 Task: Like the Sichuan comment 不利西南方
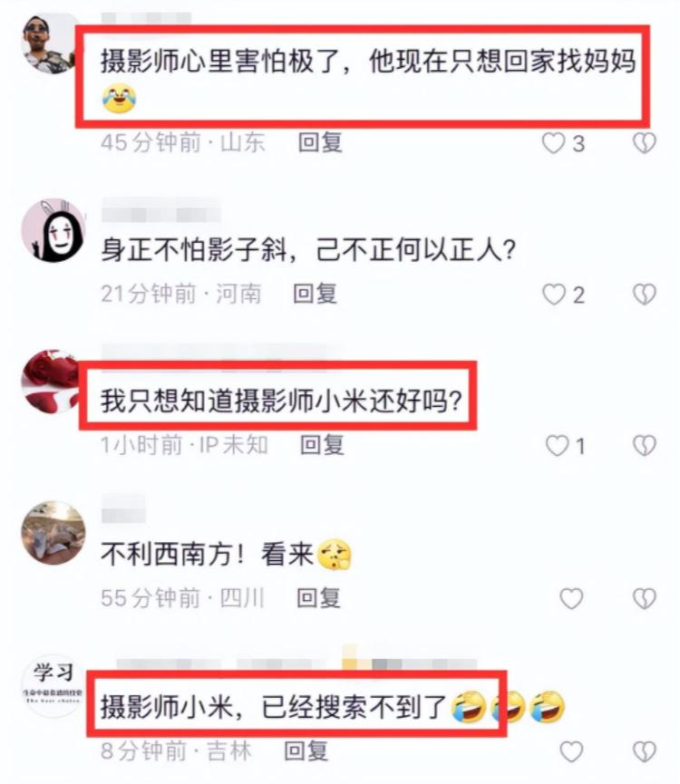coord(571,598)
